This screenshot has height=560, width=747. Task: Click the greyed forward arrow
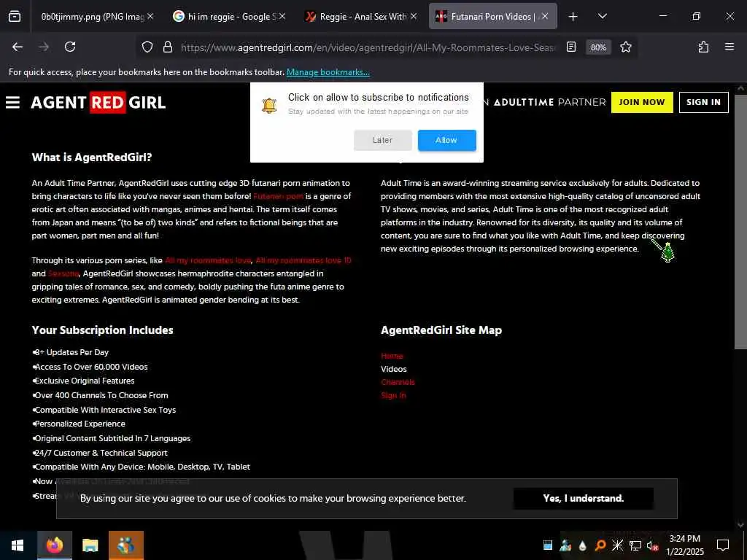(44, 47)
